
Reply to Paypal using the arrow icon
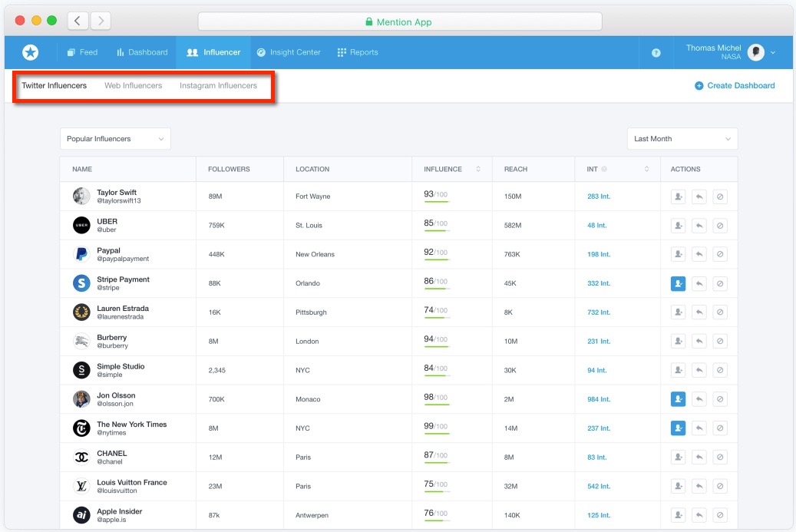tap(699, 254)
